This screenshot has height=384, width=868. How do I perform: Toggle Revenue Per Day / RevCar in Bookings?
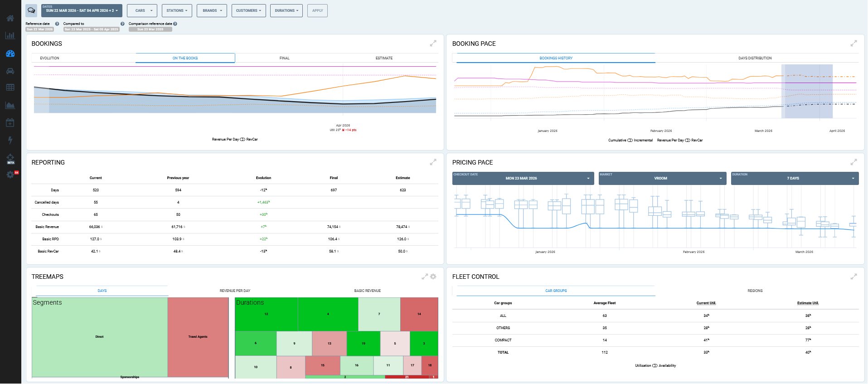click(x=242, y=140)
